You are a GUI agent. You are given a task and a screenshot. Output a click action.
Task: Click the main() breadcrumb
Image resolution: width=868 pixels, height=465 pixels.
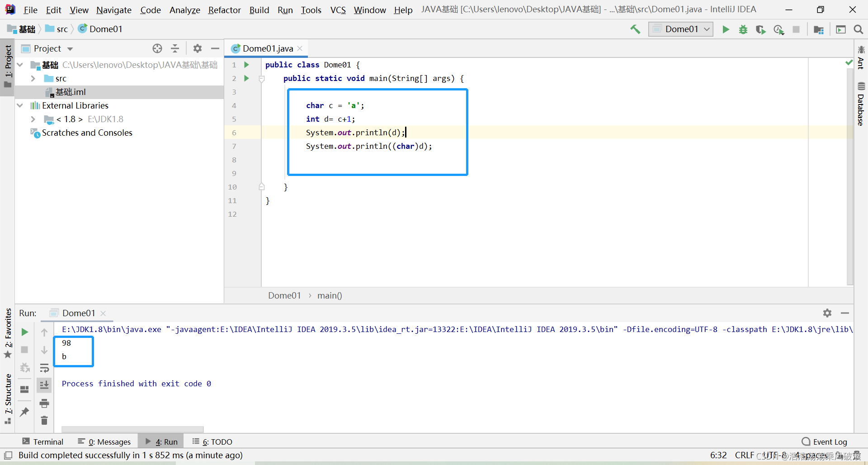click(330, 295)
